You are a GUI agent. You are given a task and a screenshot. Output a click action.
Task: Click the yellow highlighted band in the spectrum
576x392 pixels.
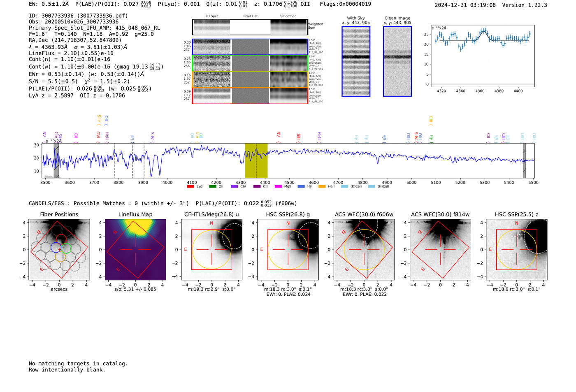[x=256, y=160]
